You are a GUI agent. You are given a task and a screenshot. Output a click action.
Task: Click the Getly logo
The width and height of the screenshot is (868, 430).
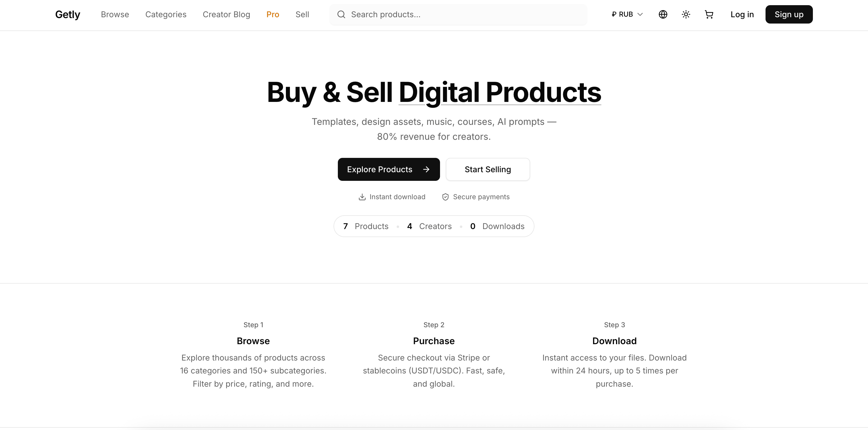point(68,14)
